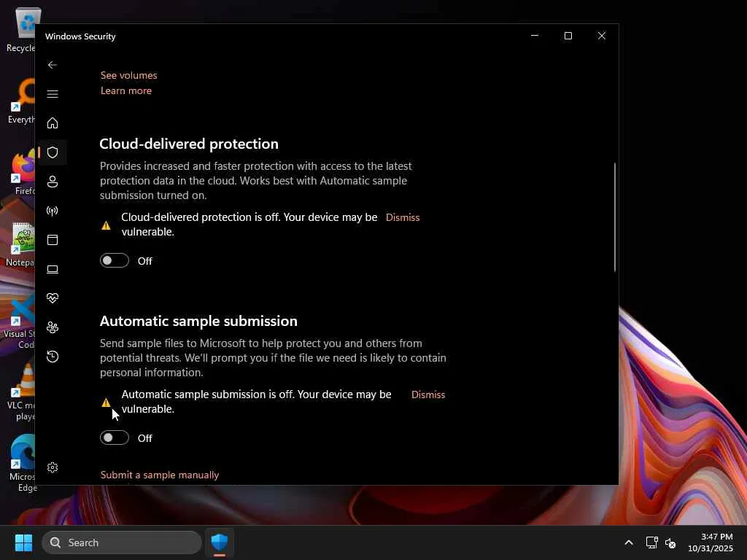Viewport: 747px width, 560px height.
Task: Select the Visual Studio Code desktop shortcut
Action: point(20,322)
